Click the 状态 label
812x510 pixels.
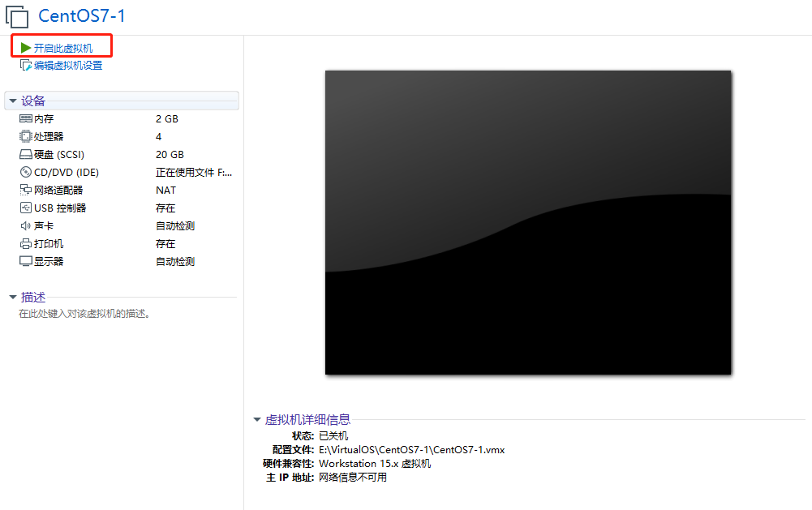303,436
